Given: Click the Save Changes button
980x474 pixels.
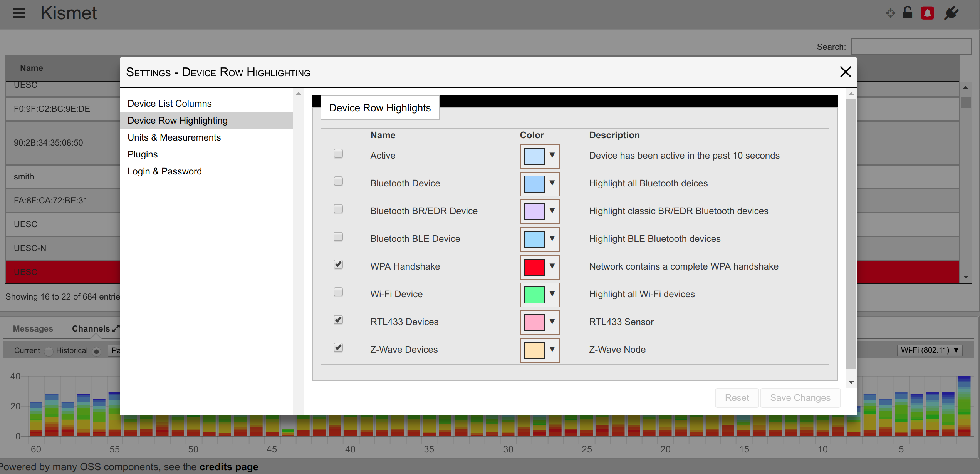Looking at the screenshot, I should pyautogui.click(x=800, y=398).
